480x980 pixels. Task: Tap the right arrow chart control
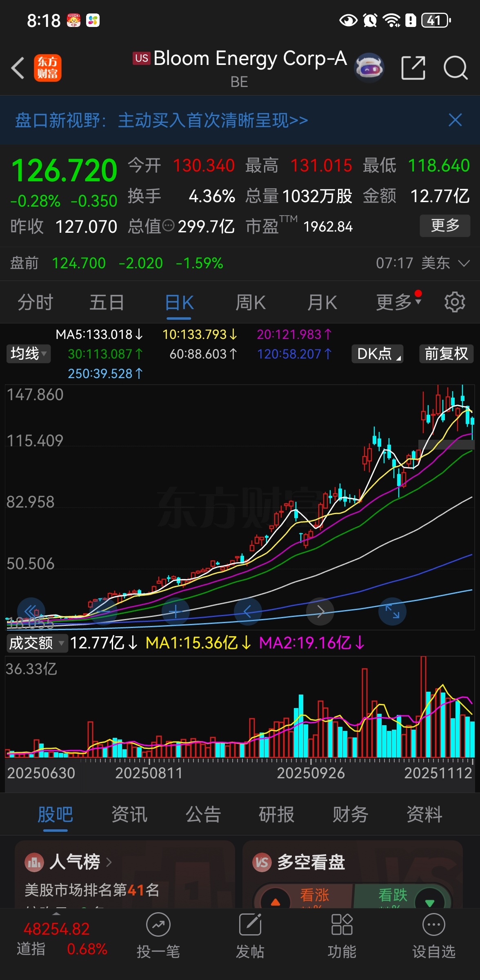(x=320, y=611)
